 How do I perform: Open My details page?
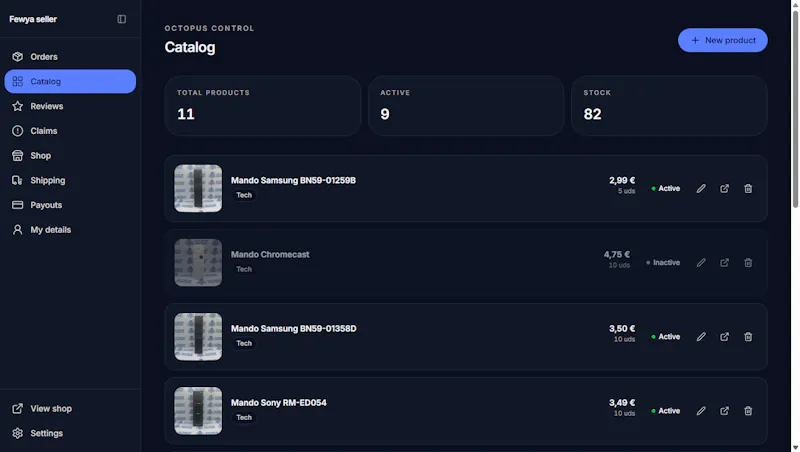coord(70,230)
